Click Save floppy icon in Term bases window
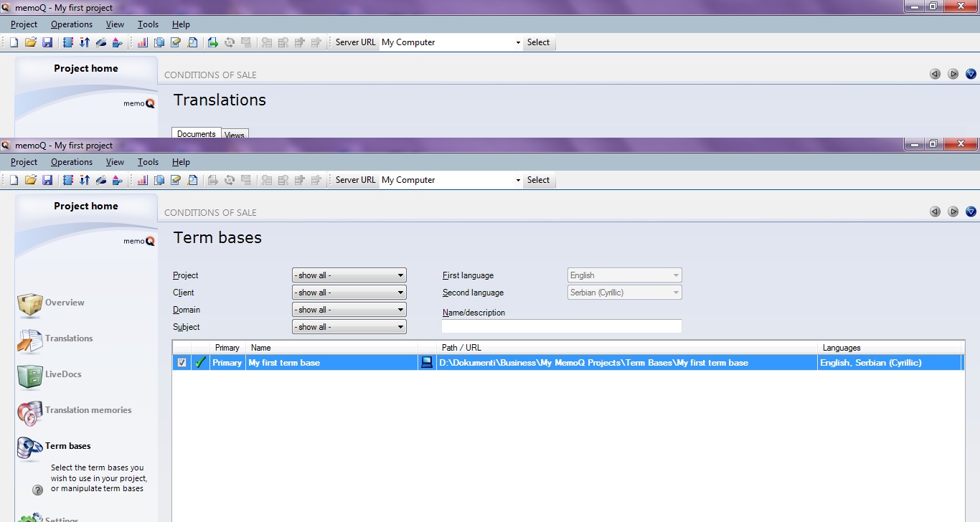Viewport: 980px width, 522px height. coord(47,180)
